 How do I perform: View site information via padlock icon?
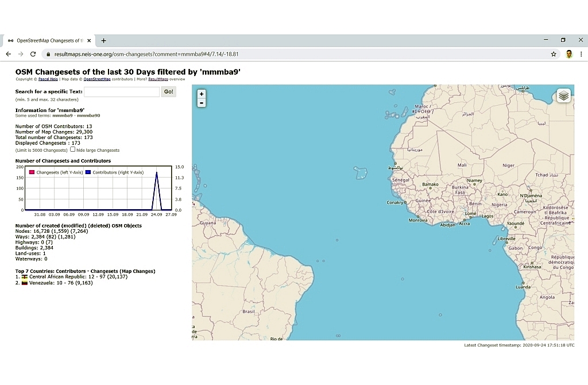tap(49, 54)
